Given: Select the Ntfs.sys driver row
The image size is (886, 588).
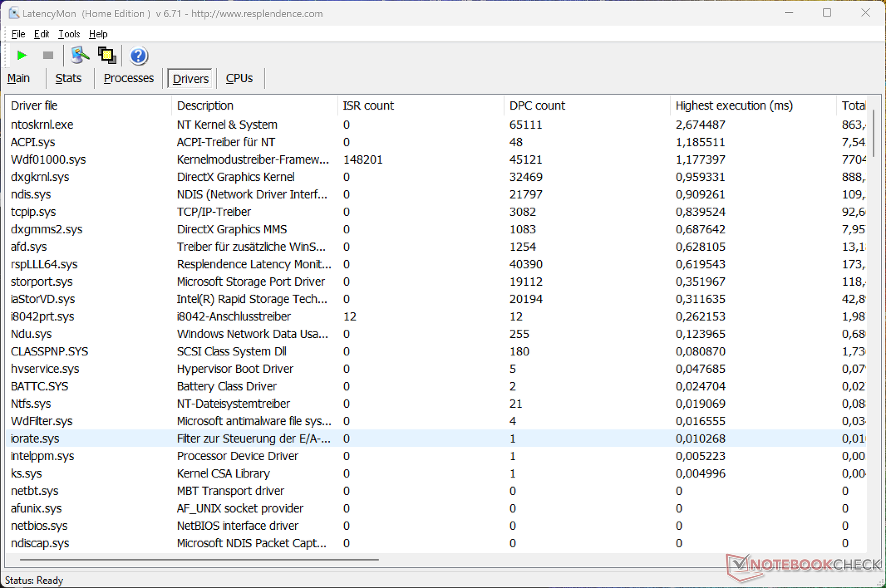Looking at the screenshot, I should (x=436, y=404).
